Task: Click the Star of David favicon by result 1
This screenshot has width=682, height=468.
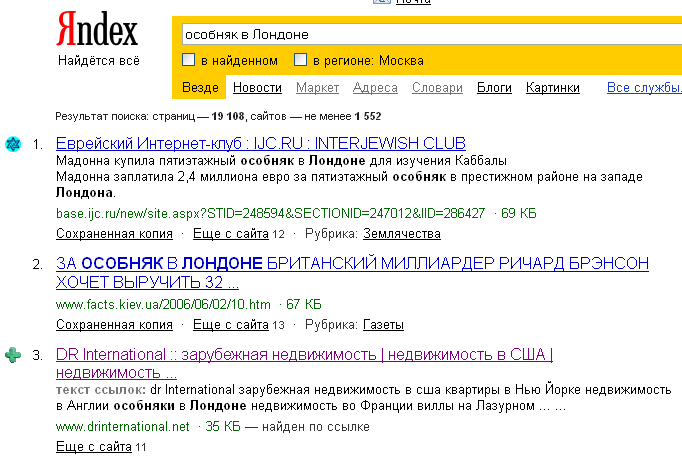Action: pos(13,144)
